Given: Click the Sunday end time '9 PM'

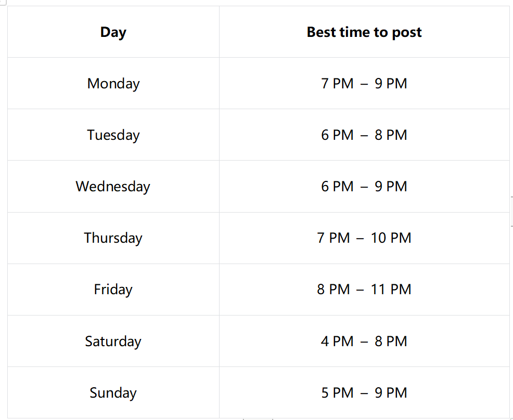Looking at the screenshot, I should coord(391,393).
